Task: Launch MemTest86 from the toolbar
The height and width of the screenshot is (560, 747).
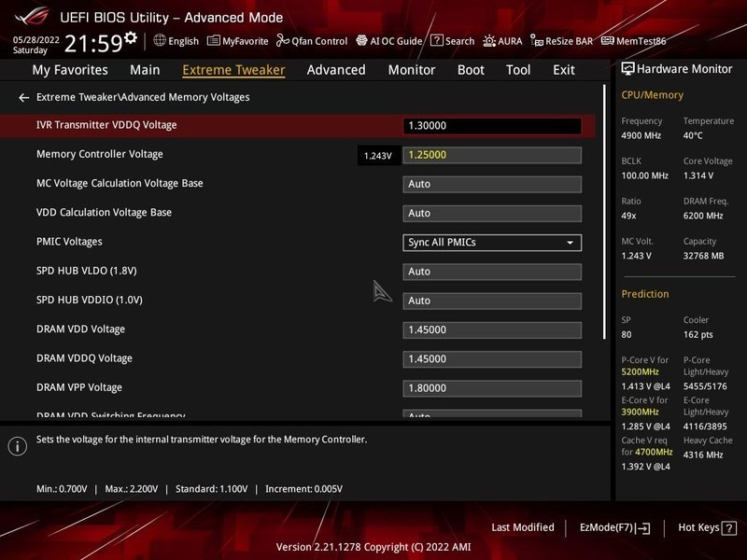Action: 634,40
